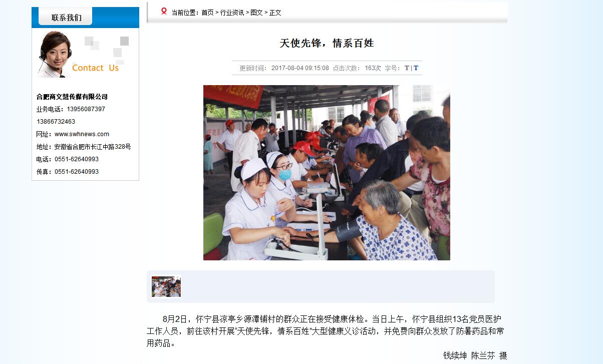Screen dimensions: 603x364
Task: Select the smaller T font size
Action: (x=407, y=68)
